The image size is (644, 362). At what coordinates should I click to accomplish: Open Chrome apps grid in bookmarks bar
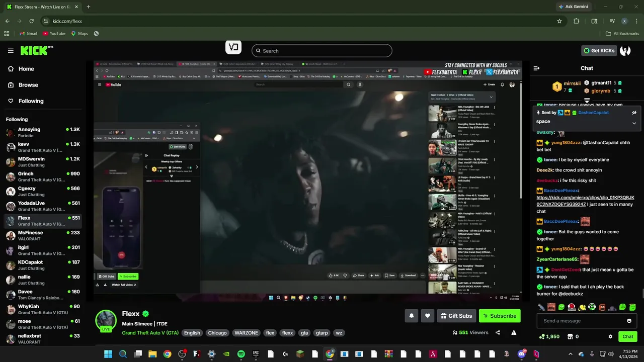click(x=7, y=34)
